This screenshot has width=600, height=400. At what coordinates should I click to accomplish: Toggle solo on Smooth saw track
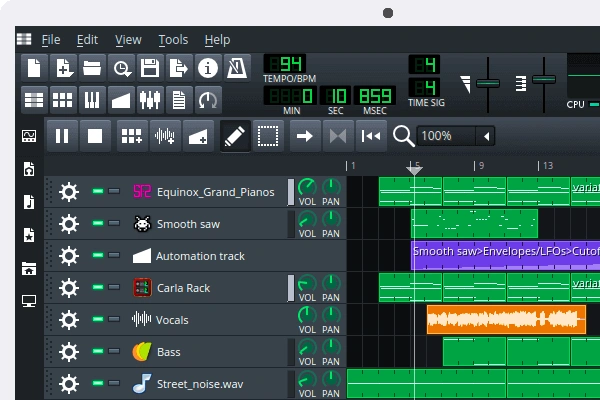point(114,224)
